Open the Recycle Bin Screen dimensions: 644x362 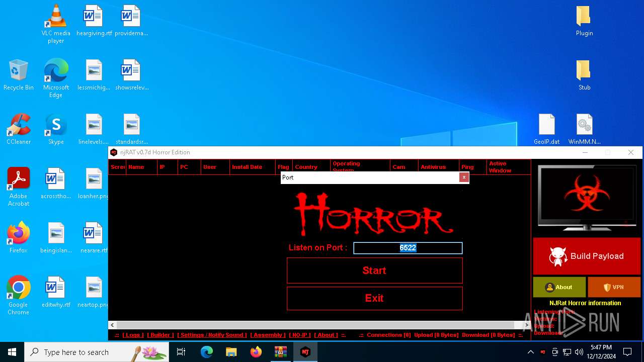(19, 75)
